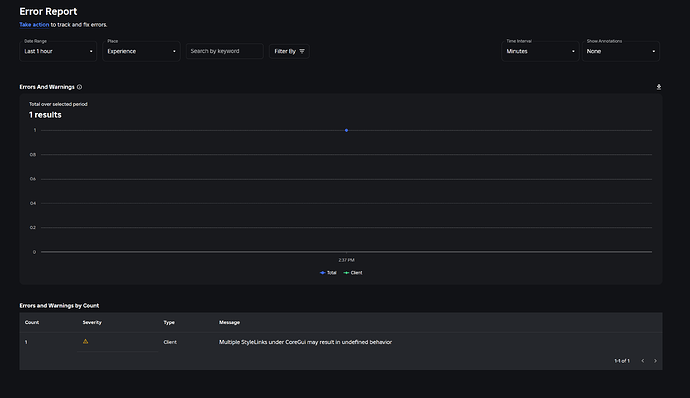Open the Filter By button
Screen dimensions: 690x398
pyautogui.click(x=289, y=51)
